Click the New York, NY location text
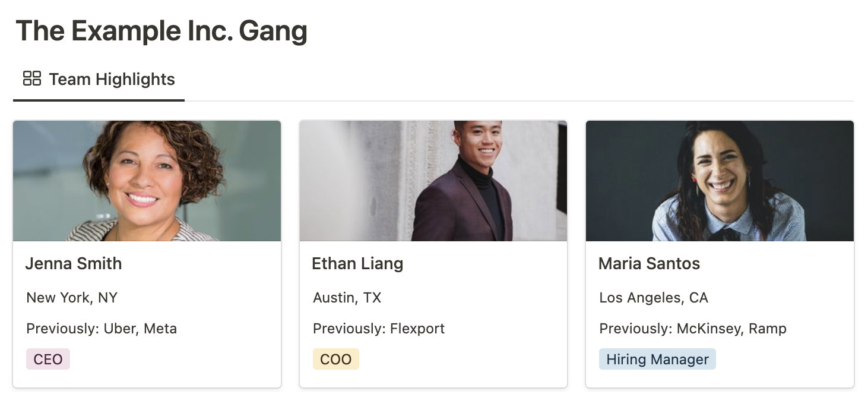868x397 pixels. click(x=71, y=298)
